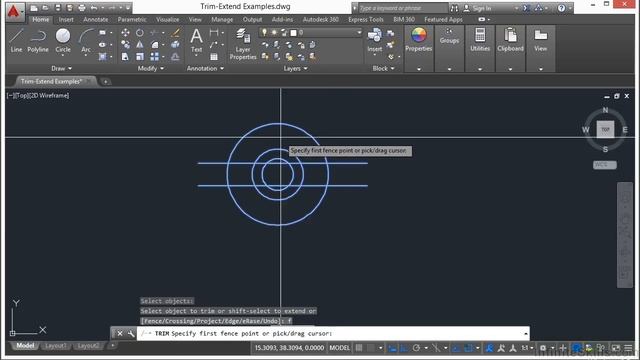Image resolution: width=640 pixels, height=360 pixels.
Task: Click the AutoCAD application menu logo
Action: 14,12
